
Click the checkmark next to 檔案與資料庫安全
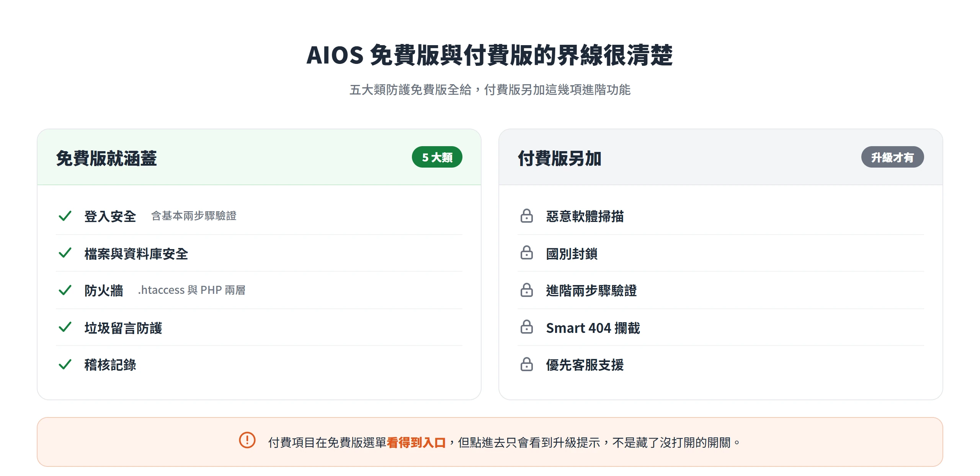[x=65, y=253]
